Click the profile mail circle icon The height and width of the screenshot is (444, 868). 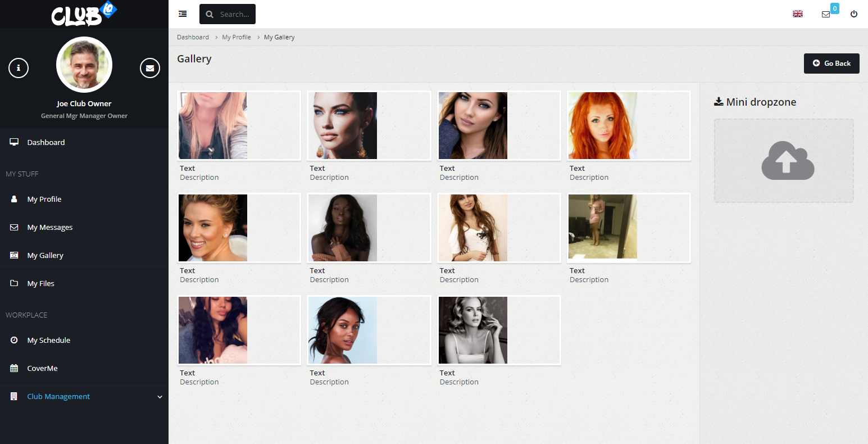click(150, 68)
